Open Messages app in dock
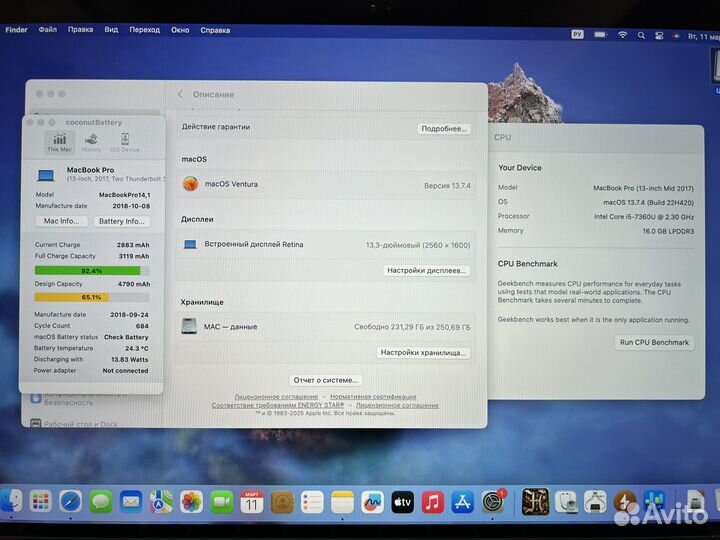The image size is (720, 540). [101, 502]
